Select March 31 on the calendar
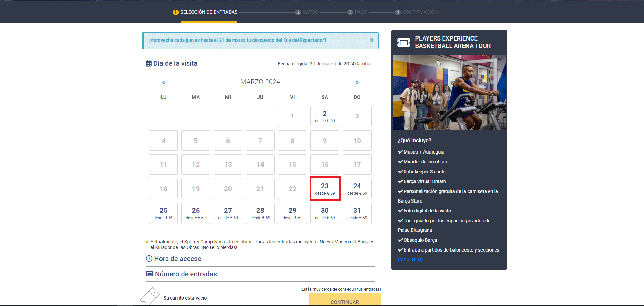644x306 pixels. (357, 213)
